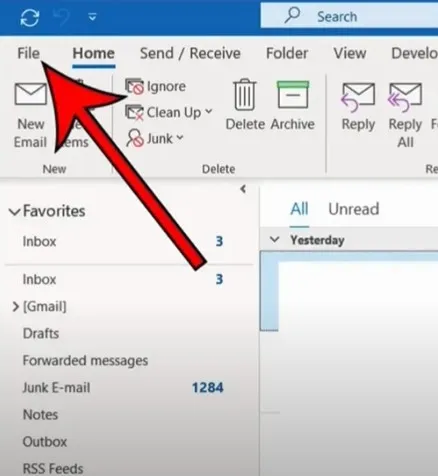Open the Forwarded messages folder
Image resolution: width=438 pixels, height=476 pixels.
(x=85, y=361)
